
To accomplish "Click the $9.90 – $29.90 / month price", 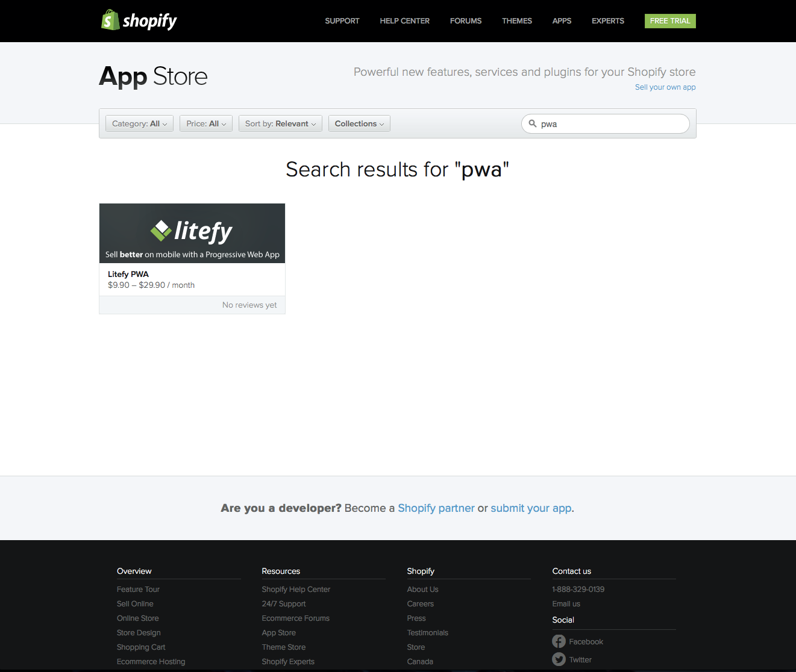I will (x=151, y=285).
